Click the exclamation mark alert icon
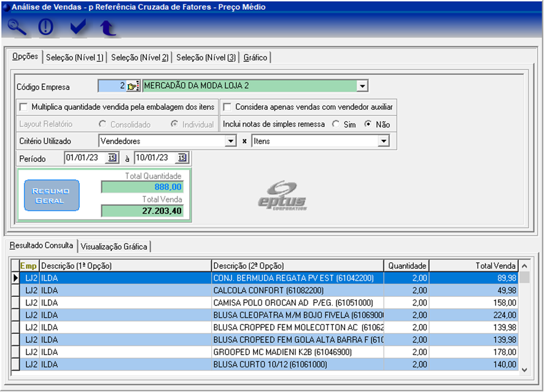Viewport: 544px width, 392px height. click(x=46, y=28)
